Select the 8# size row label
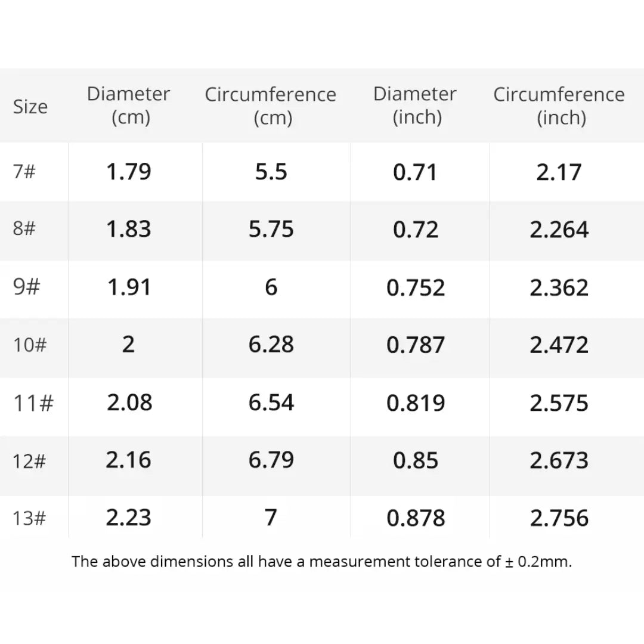Image resolution: width=644 pixels, height=644 pixels. tap(24, 230)
